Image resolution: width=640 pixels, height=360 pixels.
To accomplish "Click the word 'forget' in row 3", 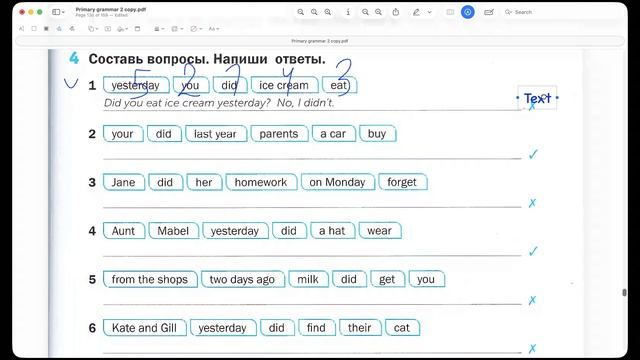I will click(402, 182).
